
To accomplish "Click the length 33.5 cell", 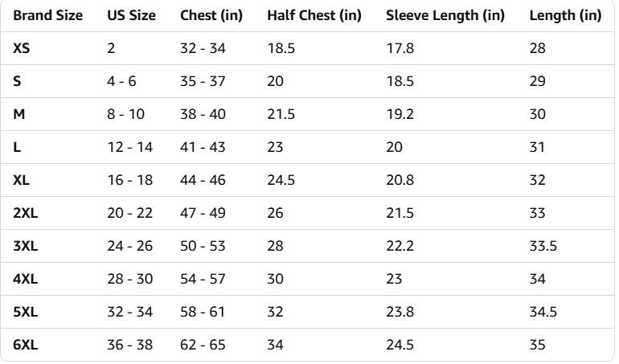I will coord(543,246).
